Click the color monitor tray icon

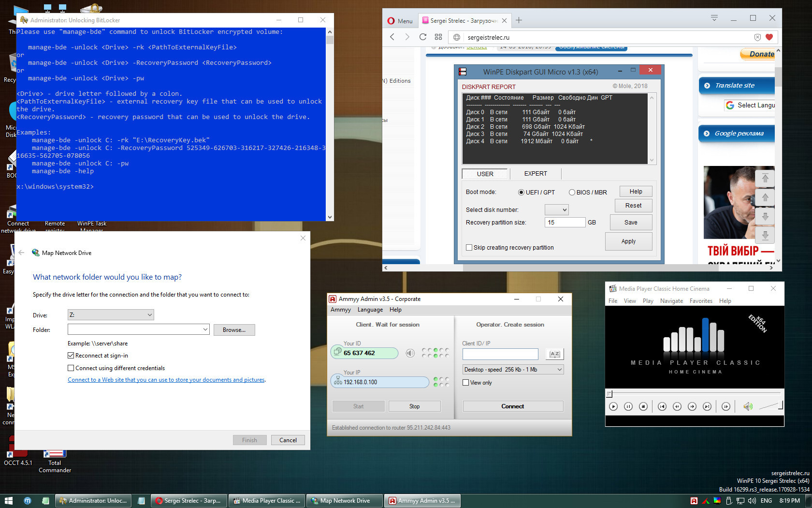pyautogui.click(x=717, y=501)
